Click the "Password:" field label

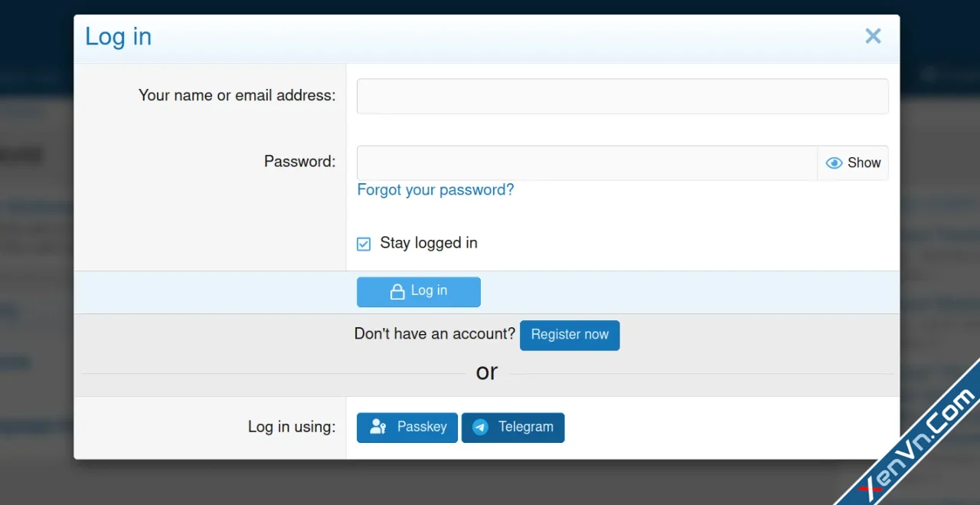point(299,162)
